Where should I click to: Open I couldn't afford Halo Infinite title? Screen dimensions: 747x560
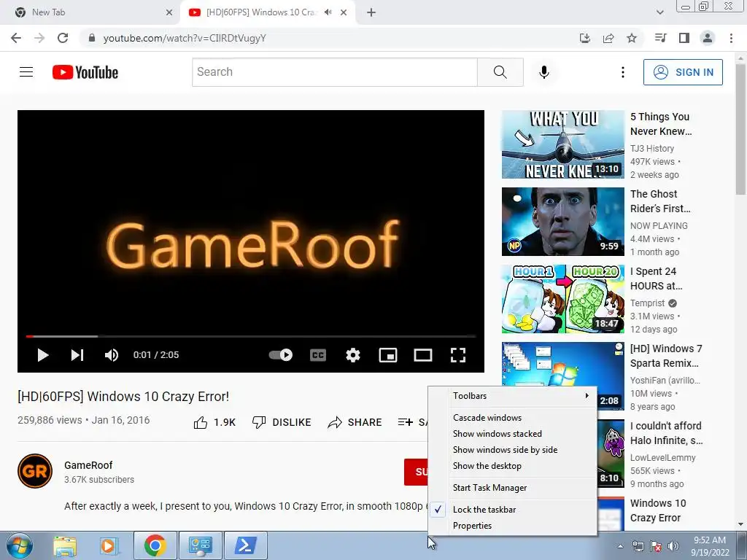pos(666,433)
